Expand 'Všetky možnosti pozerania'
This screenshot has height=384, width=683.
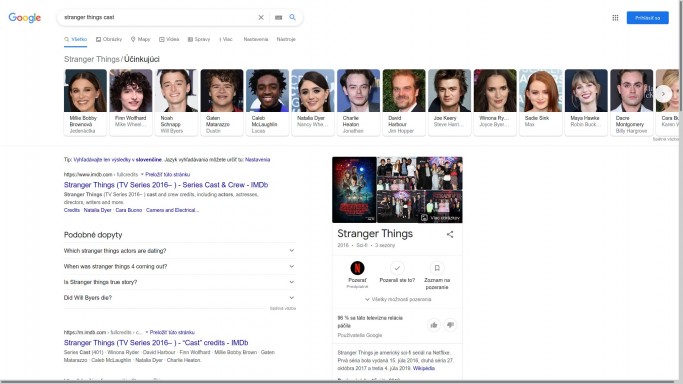pos(398,300)
